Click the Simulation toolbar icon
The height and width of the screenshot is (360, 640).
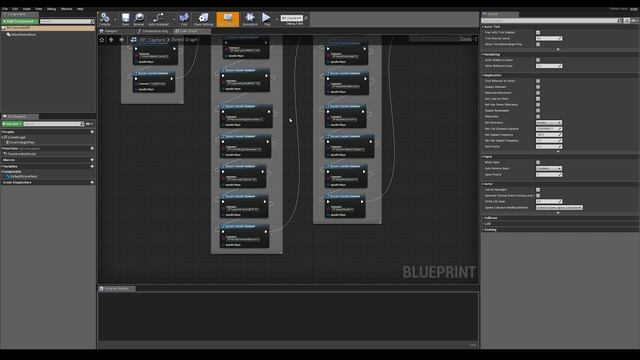[x=250, y=18]
